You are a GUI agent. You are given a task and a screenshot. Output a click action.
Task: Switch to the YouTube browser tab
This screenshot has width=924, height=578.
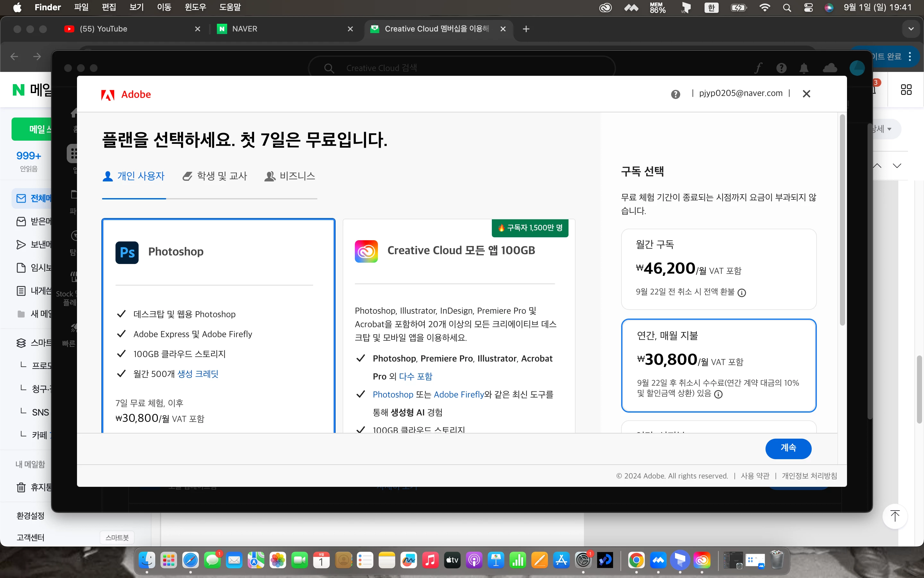132,29
